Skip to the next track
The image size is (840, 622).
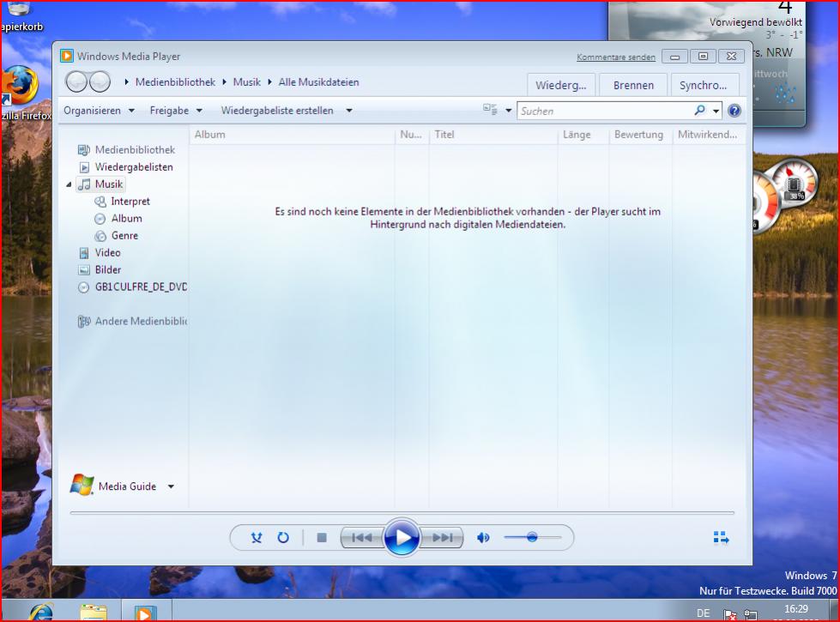tap(442, 537)
